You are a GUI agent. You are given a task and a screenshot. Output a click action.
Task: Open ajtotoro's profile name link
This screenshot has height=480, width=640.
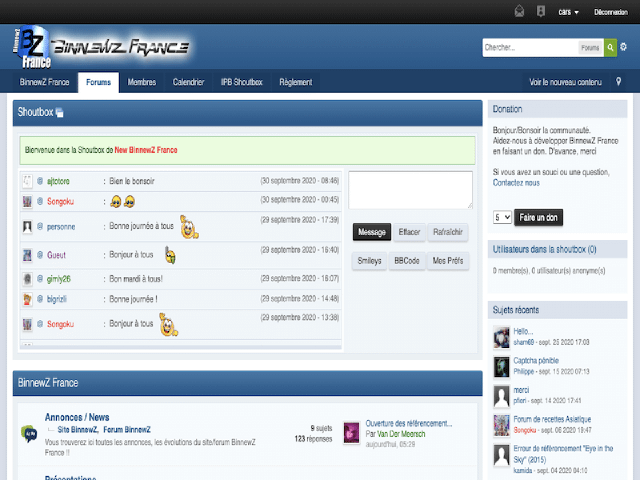pos(58,181)
